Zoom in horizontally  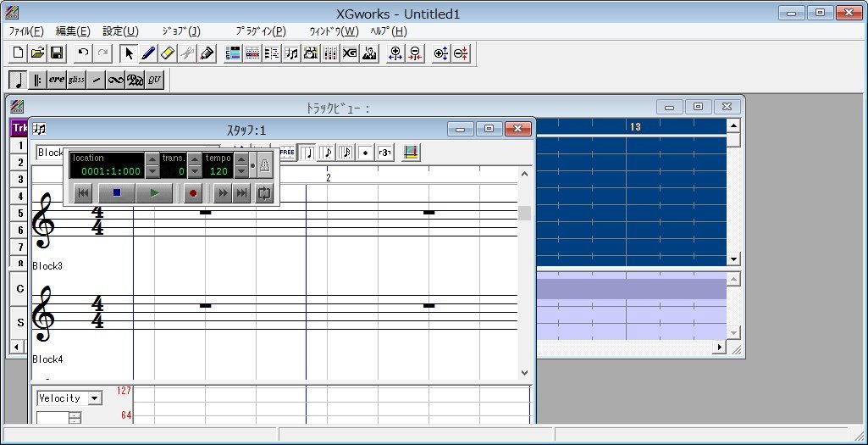[395, 53]
